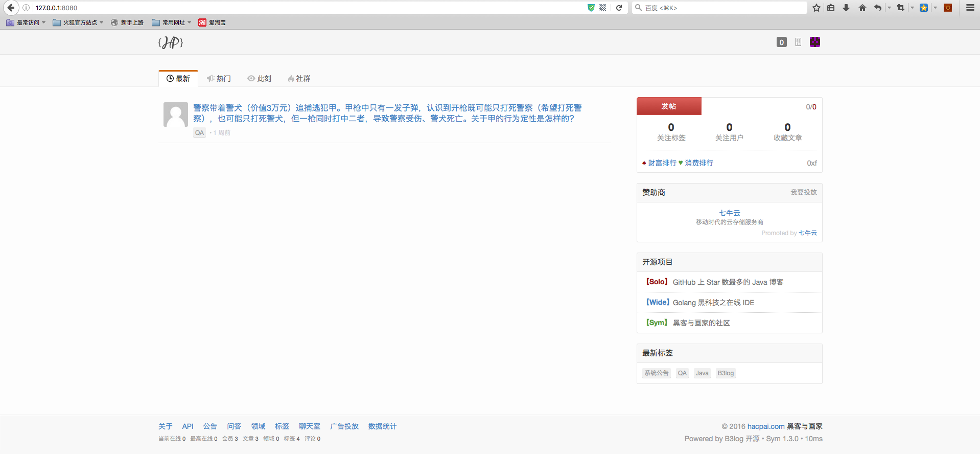Select the B3log tag
Image resolution: width=980 pixels, height=454 pixels.
click(726, 373)
